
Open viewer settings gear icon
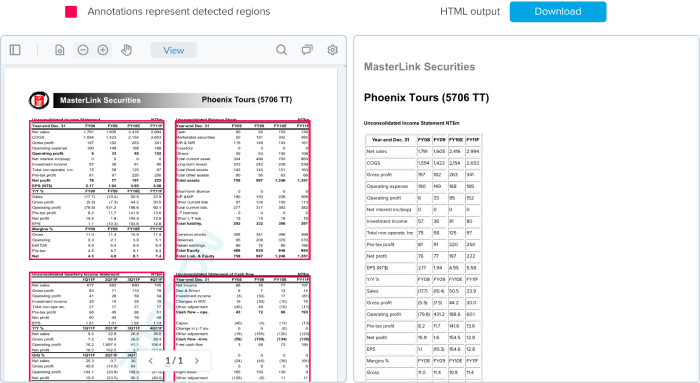(333, 50)
